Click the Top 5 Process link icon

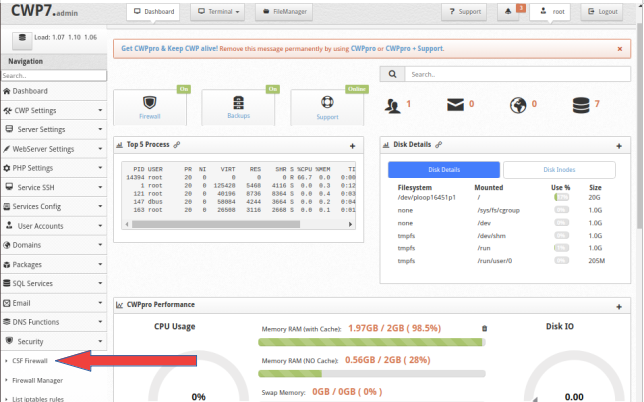coord(177,145)
